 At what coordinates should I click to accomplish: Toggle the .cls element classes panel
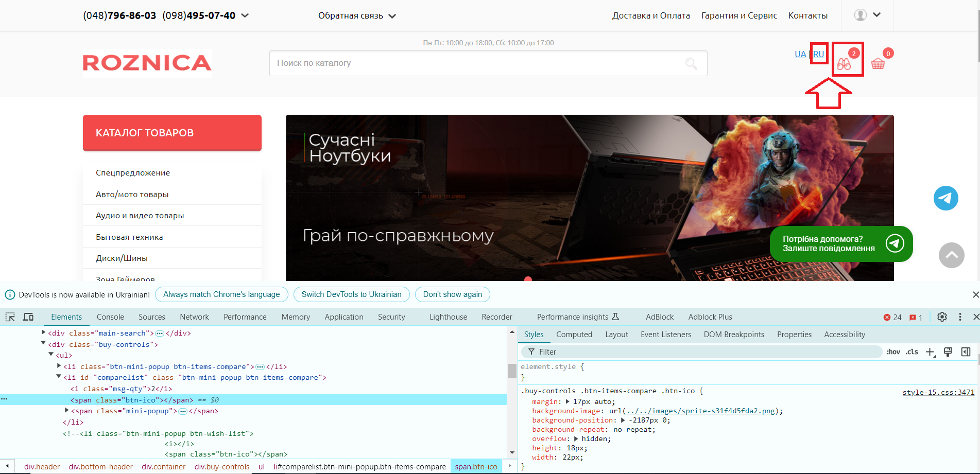click(x=912, y=352)
